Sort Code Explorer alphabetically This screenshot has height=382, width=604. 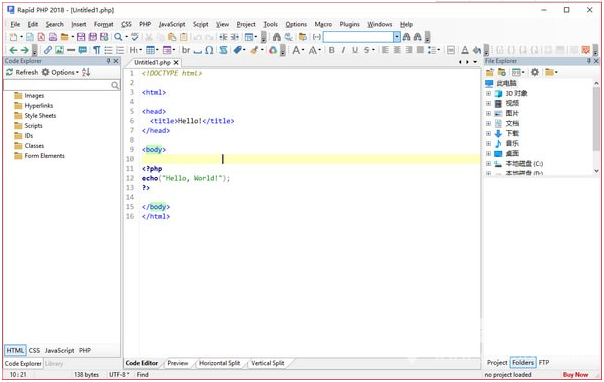click(86, 72)
